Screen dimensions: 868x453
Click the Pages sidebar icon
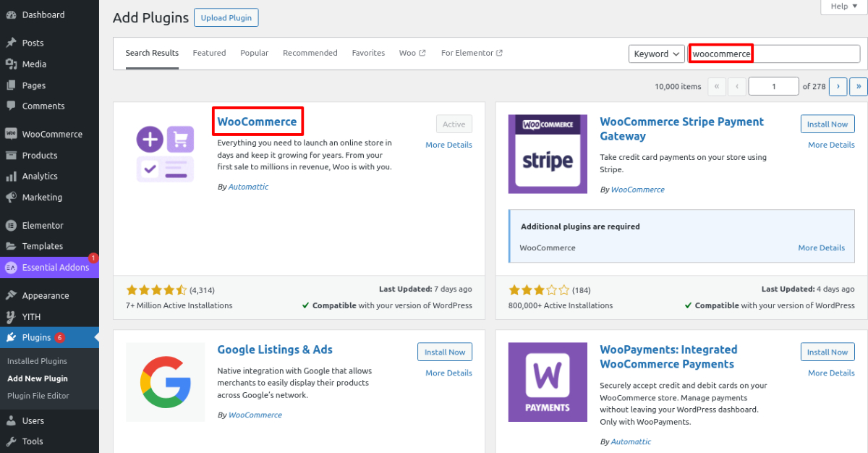click(11, 85)
